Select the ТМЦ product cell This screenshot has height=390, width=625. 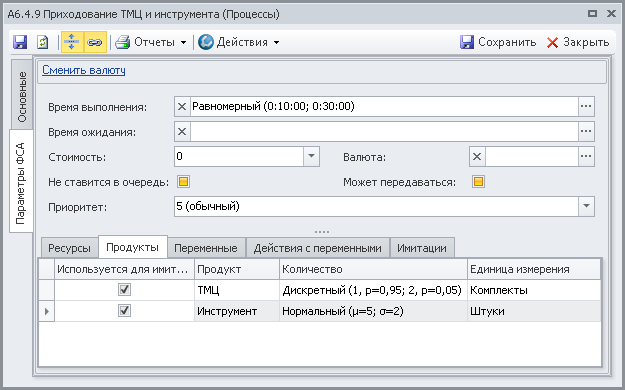click(x=237, y=290)
